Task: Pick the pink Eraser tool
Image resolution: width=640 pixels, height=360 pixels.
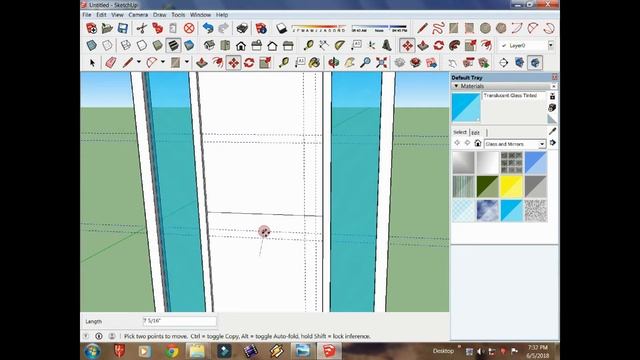Action: coord(111,63)
